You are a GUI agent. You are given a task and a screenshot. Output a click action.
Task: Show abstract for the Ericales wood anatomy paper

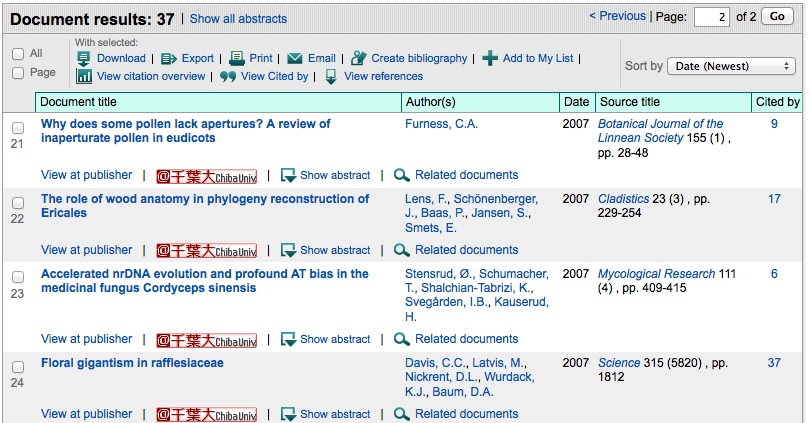pyautogui.click(x=326, y=250)
